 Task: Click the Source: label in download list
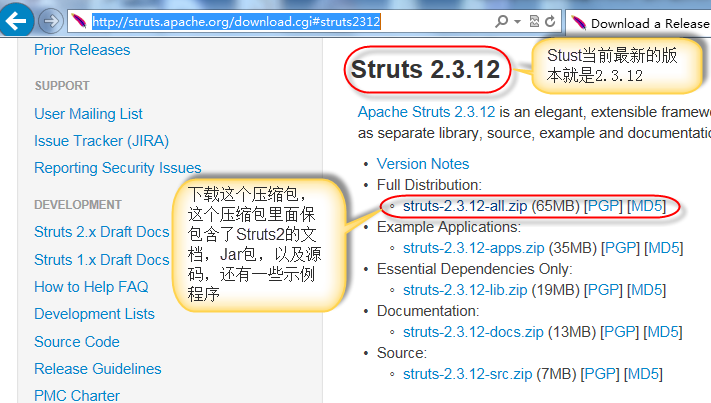(402, 353)
